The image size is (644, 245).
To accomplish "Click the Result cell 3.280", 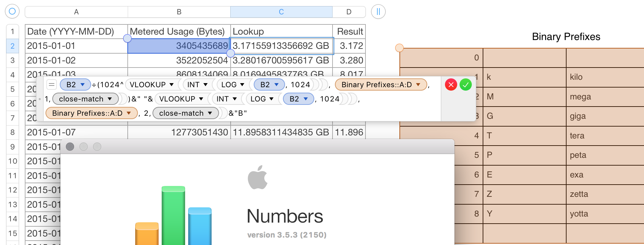I will point(349,60).
